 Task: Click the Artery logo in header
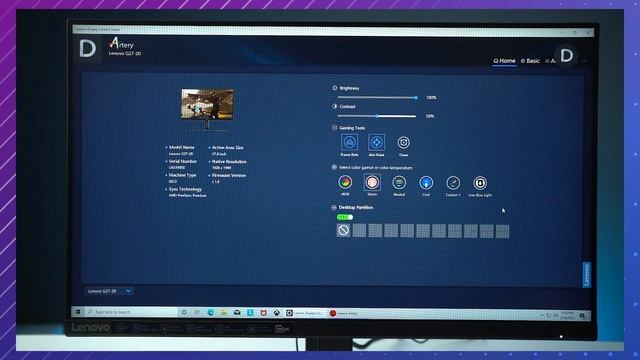[x=122, y=43]
